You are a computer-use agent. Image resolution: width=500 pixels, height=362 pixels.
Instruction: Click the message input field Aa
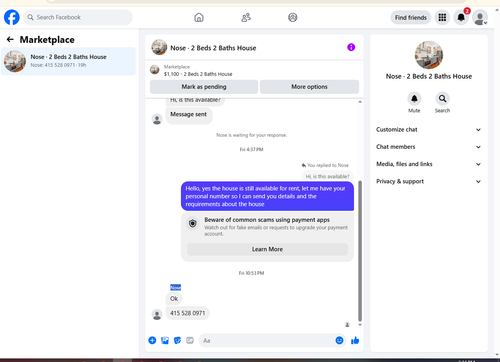pyautogui.click(x=267, y=340)
